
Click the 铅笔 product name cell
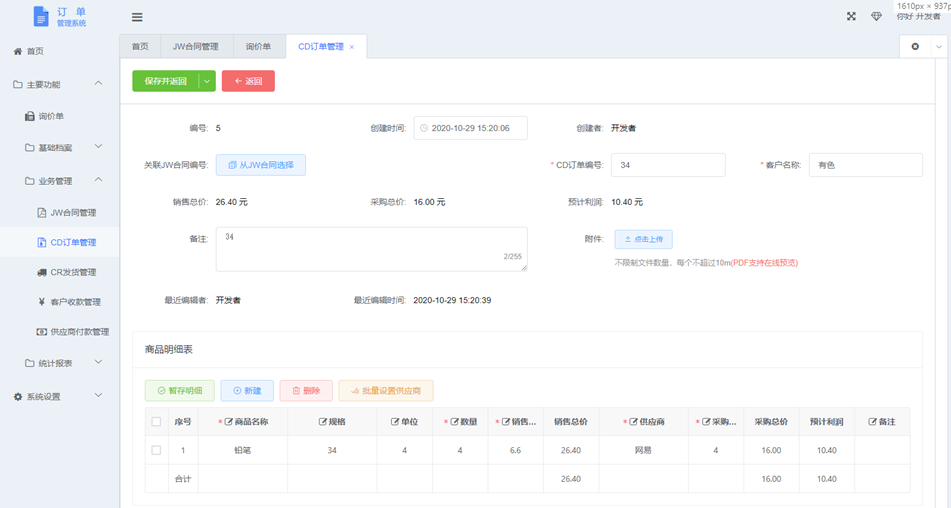pos(243,450)
